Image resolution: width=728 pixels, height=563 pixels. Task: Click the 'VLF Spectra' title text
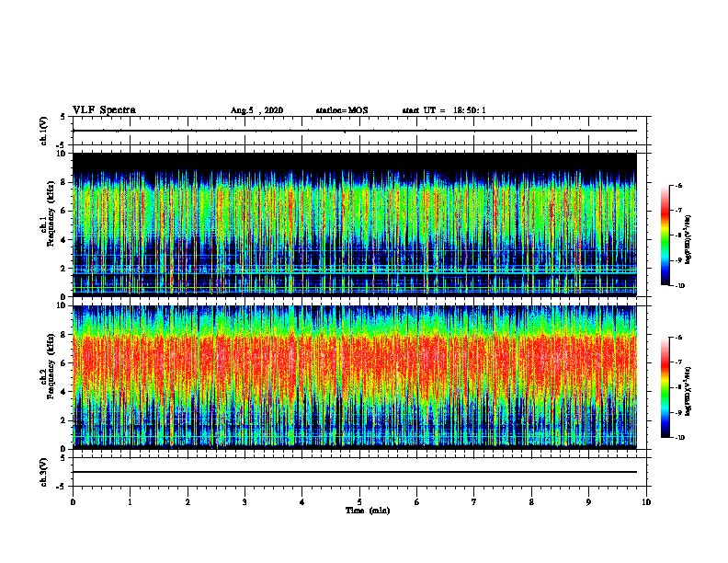[104, 110]
